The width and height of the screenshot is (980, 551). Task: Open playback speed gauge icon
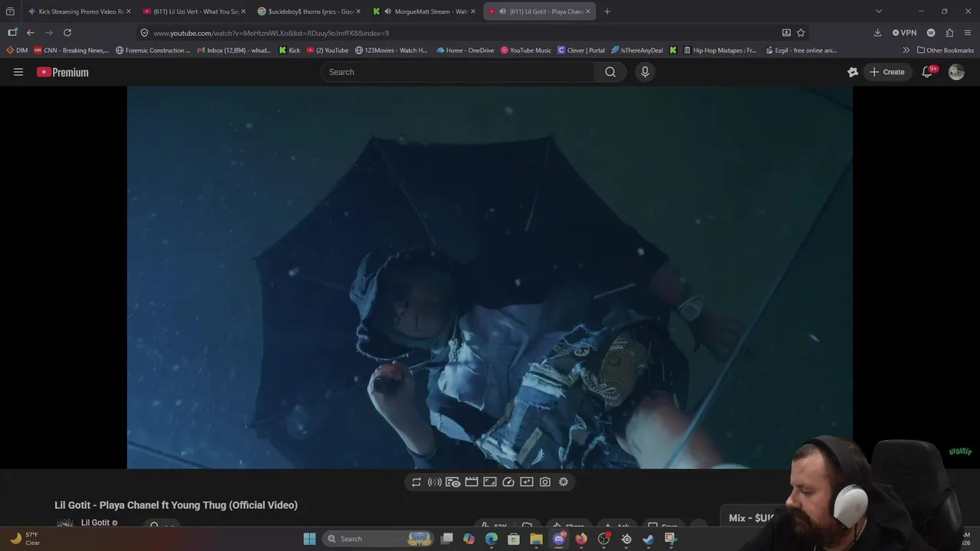tap(508, 482)
